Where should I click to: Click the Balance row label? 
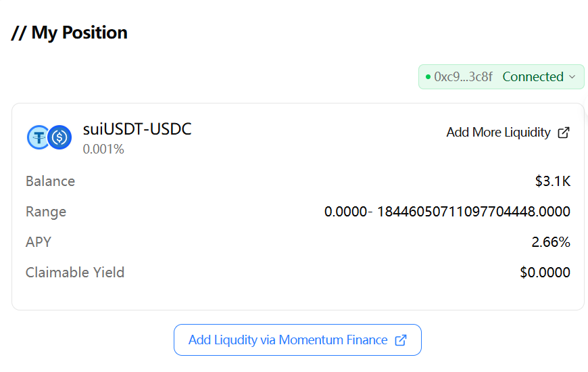(50, 181)
